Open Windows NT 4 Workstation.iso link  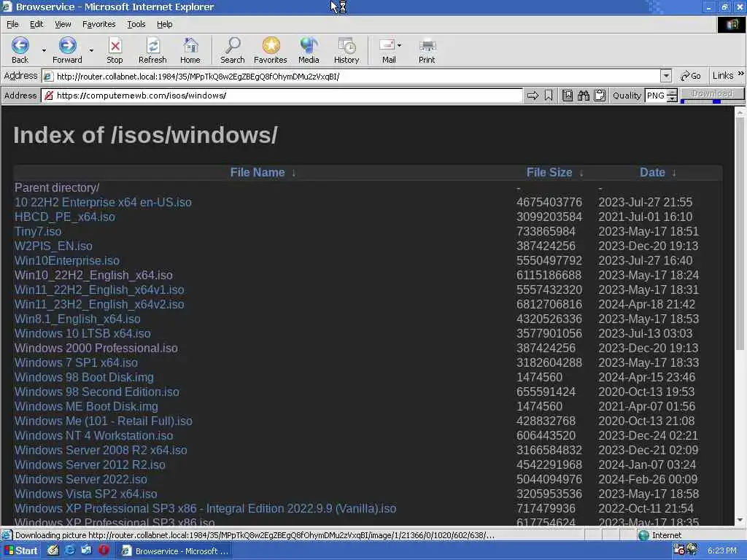pyautogui.click(x=93, y=436)
